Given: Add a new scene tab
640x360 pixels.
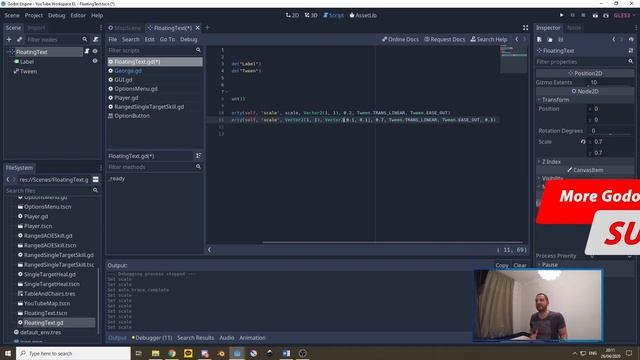Looking at the screenshot, I should click(x=207, y=27).
